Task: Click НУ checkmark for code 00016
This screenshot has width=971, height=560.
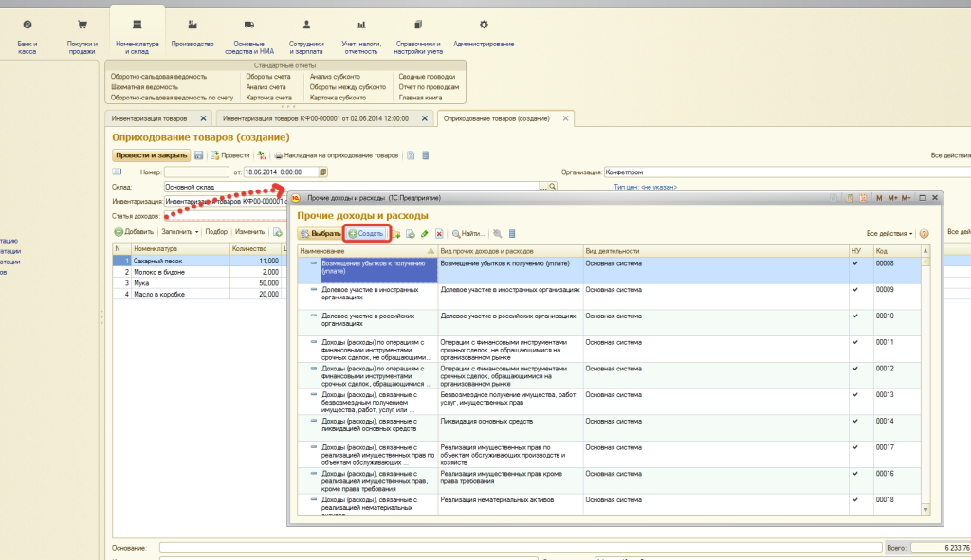Action: [x=855, y=474]
